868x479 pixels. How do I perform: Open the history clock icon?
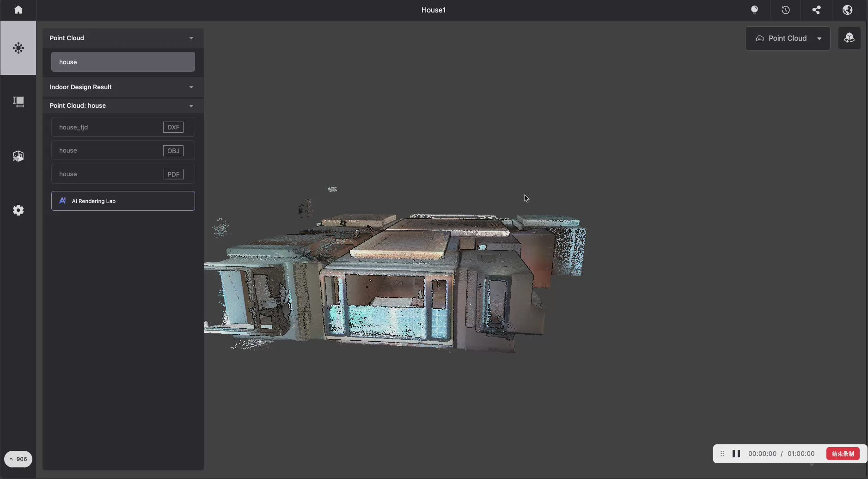pyautogui.click(x=786, y=10)
